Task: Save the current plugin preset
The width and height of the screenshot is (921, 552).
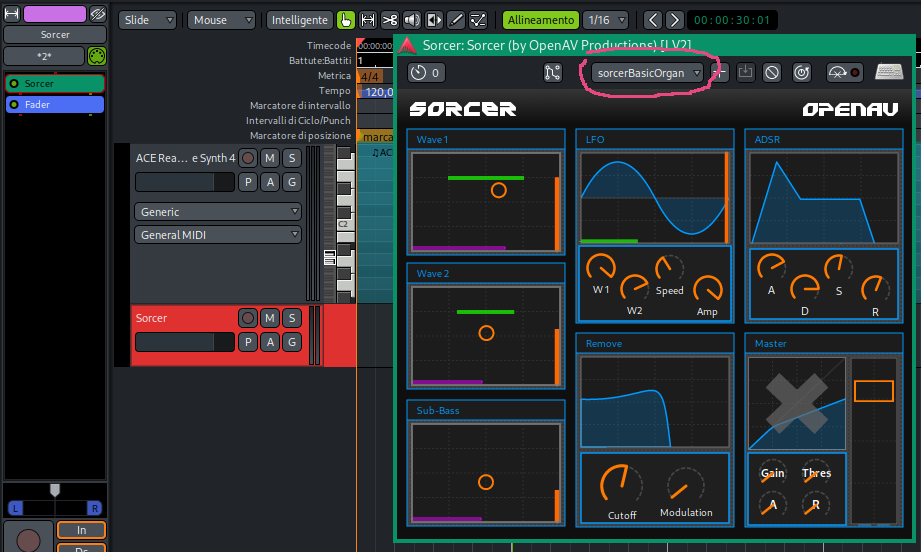Action: tap(745, 73)
